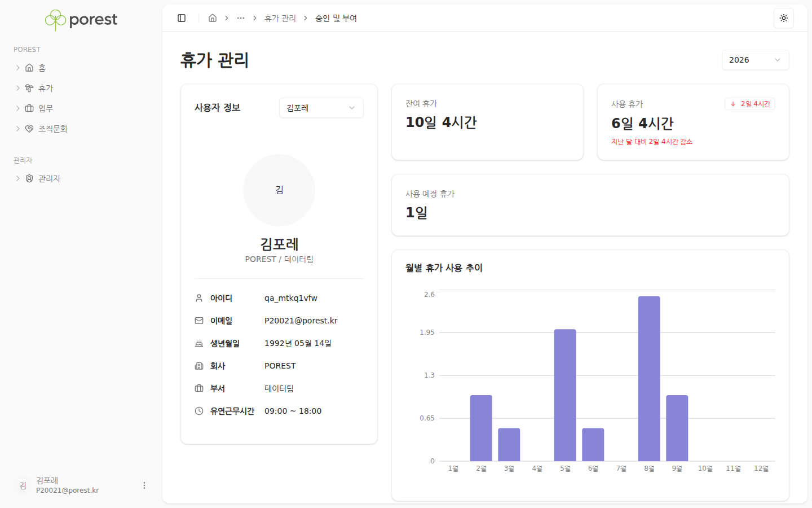Click the 관리자 shield icon
Screen dimensions: 812x508
pyautogui.click(x=29, y=178)
